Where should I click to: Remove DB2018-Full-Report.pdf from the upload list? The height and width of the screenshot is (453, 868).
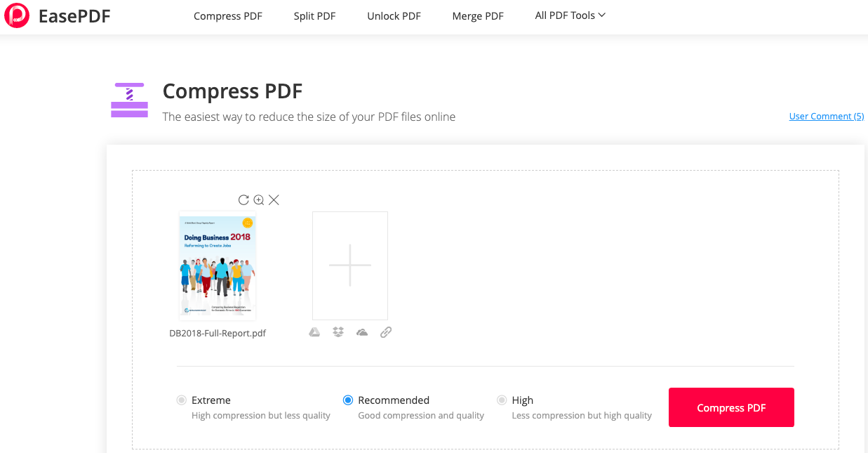coord(274,199)
